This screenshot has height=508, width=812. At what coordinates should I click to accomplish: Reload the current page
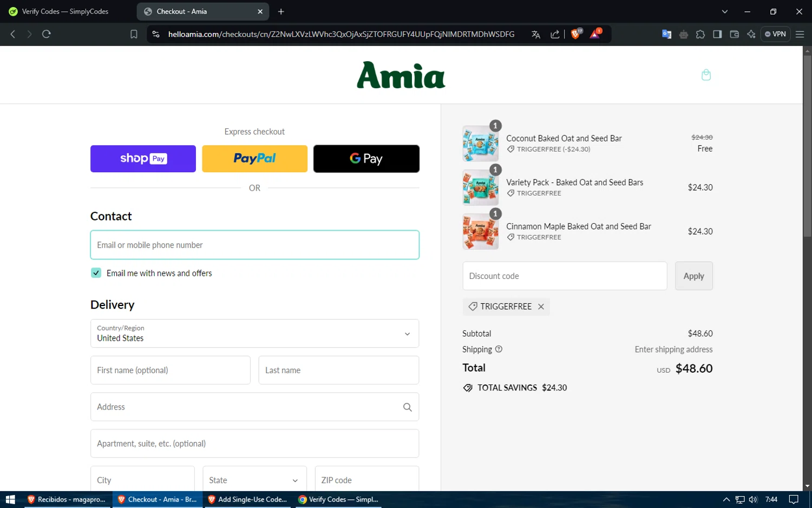coord(47,34)
